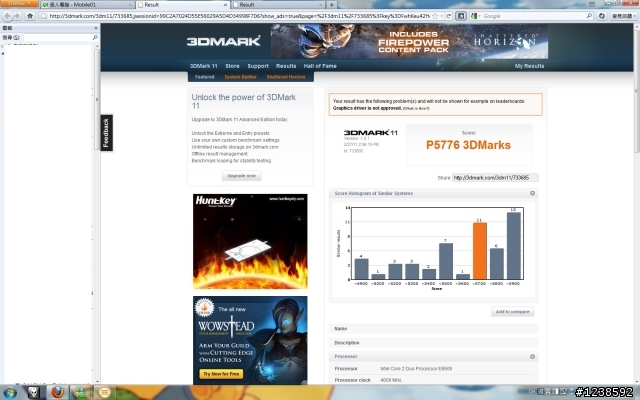
Task: Open the skull icon app in taskbar
Action: coord(33,392)
